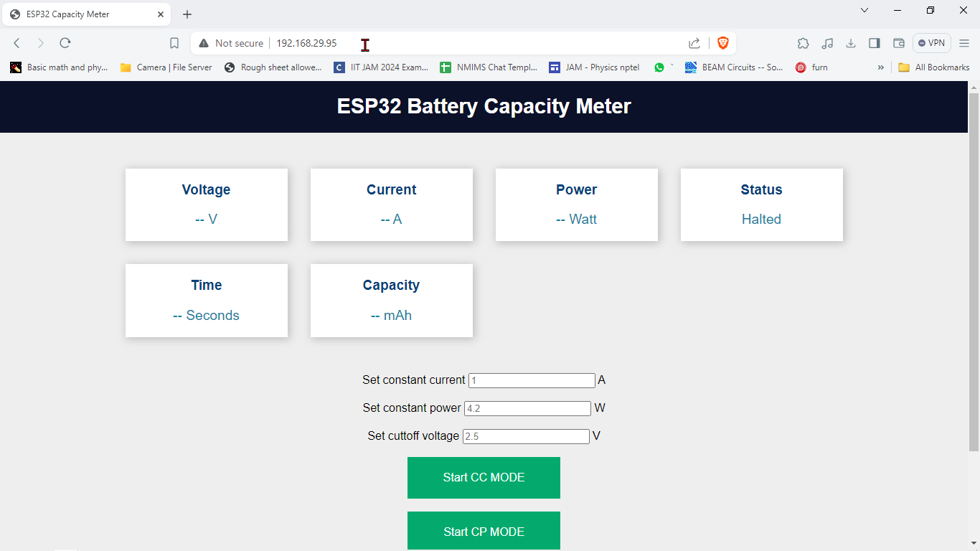980x551 pixels.
Task: Click the Voltage card reading '-- V'
Action: [207, 220]
